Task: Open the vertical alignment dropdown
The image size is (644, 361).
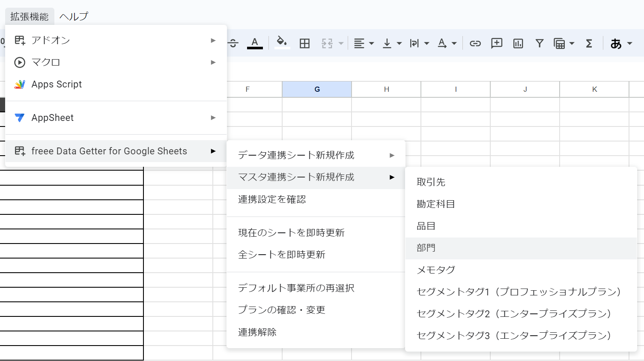Action: [x=399, y=43]
